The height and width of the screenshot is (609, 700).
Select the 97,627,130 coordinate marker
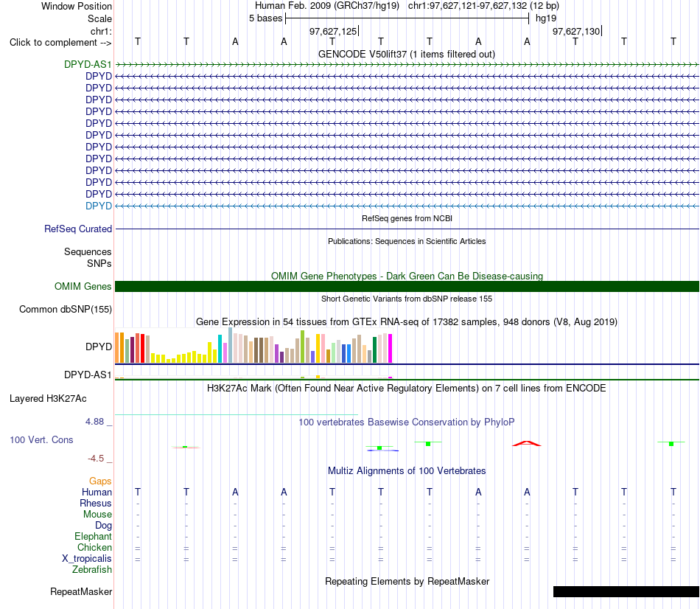(x=576, y=31)
